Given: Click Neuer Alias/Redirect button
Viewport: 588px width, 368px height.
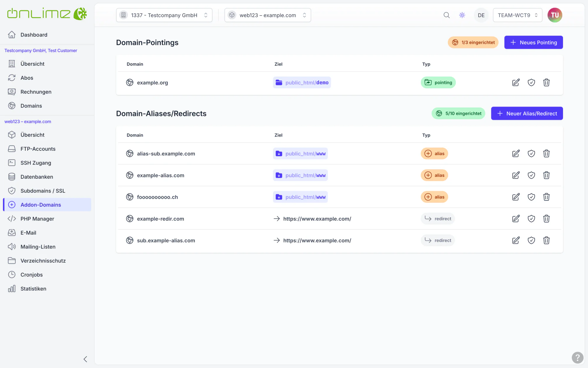Looking at the screenshot, I should (527, 113).
